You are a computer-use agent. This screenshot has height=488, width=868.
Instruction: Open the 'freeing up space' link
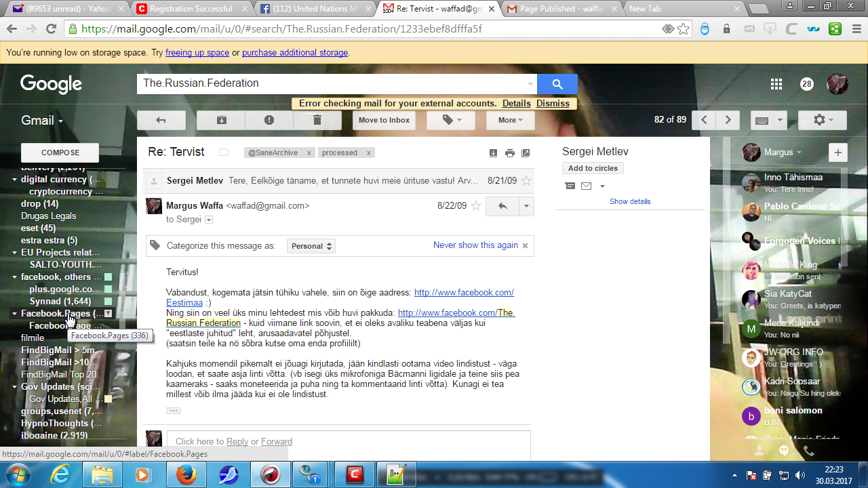tap(197, 53)
